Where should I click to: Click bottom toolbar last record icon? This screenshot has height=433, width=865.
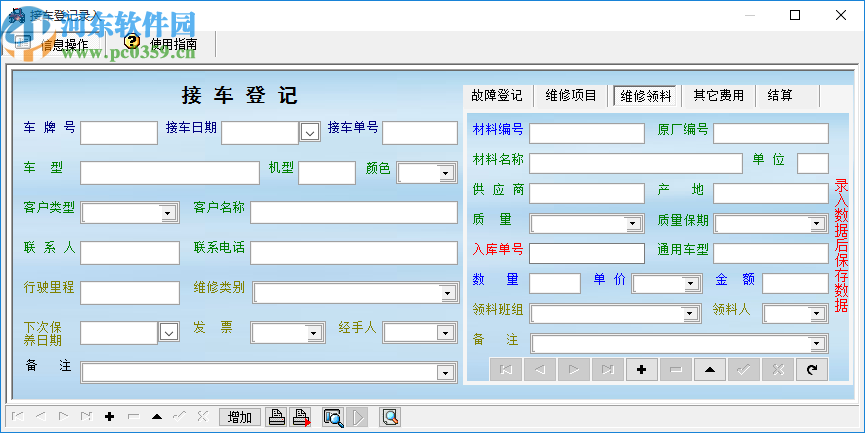tap(87, 417)
